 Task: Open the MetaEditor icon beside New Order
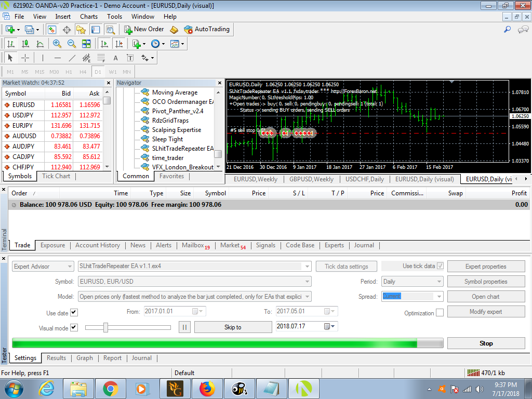click(x=174, y=30)
